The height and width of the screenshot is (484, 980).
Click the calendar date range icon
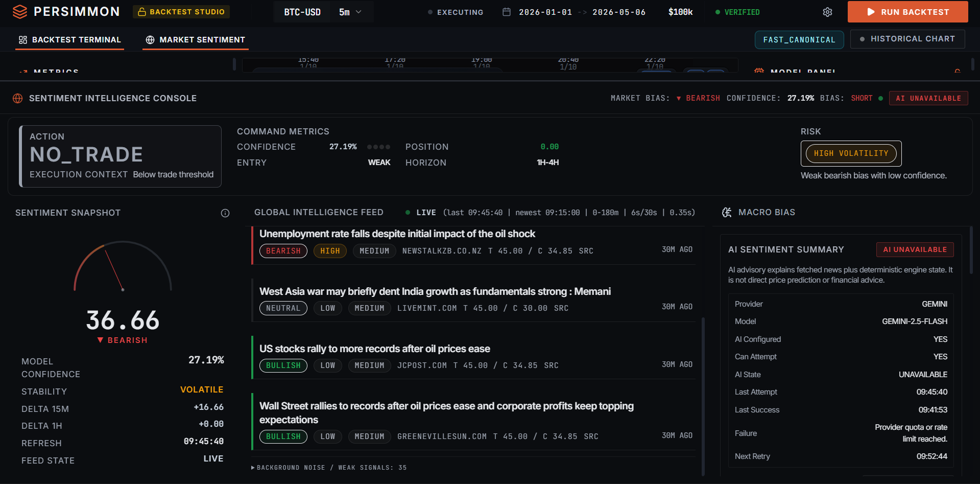[507, 12]
